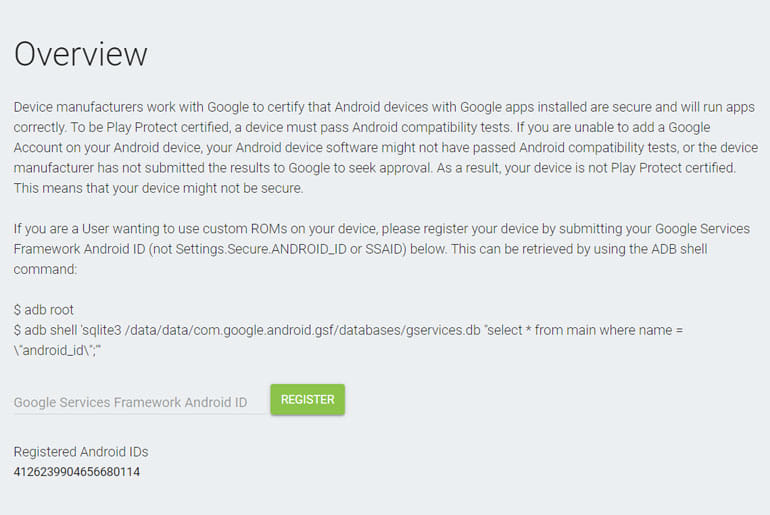Click the Overview heading

[81, 54]
